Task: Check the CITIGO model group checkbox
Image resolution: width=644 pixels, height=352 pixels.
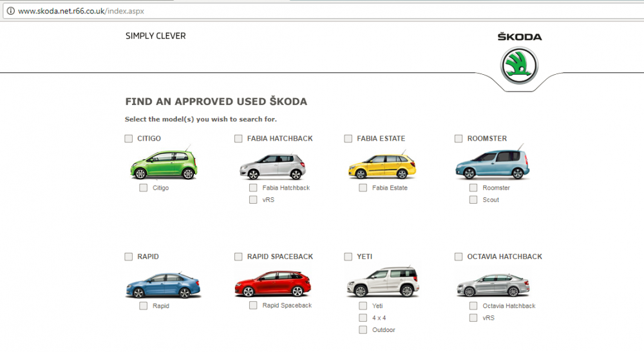Action: click(x=129, y=139)
